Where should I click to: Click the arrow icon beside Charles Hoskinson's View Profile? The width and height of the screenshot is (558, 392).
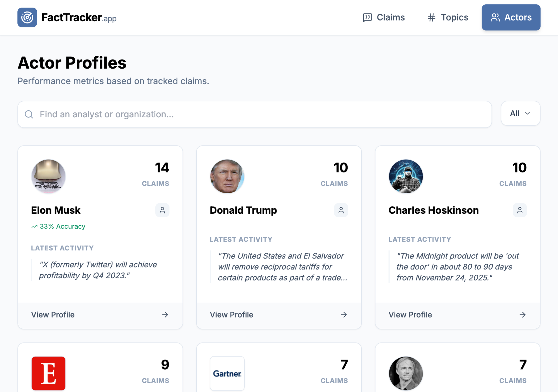click(522, 315)
